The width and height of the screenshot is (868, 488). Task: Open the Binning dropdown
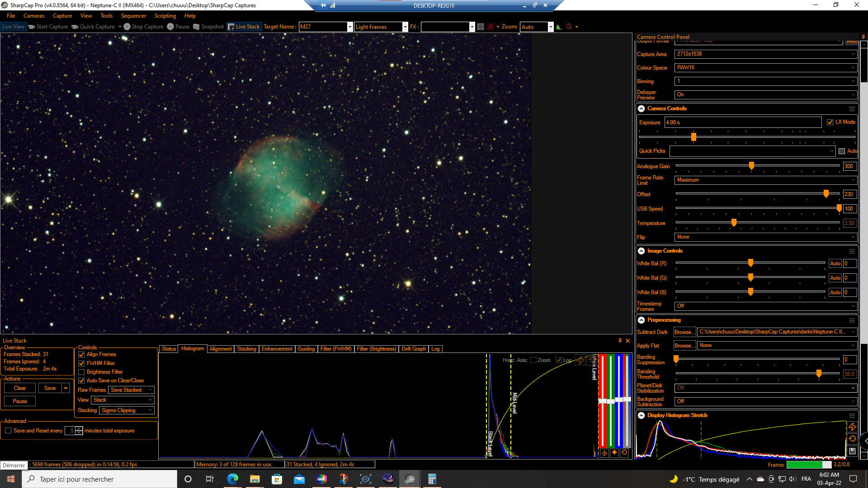765,81
